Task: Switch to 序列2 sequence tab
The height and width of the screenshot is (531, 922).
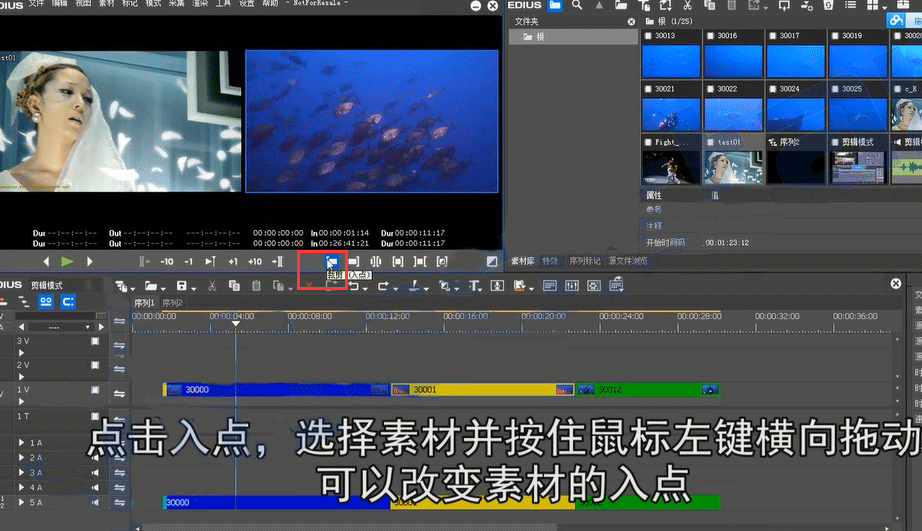Action: tap(172, 303)
